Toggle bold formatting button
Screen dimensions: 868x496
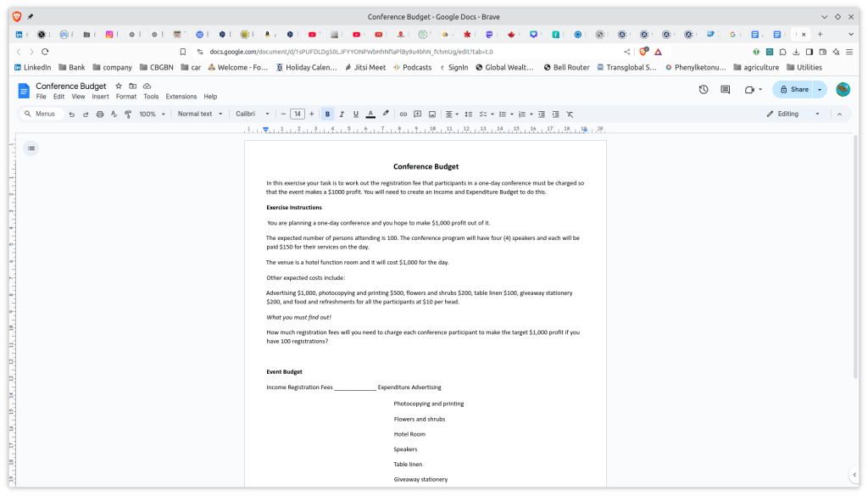[x=328, y=114]
